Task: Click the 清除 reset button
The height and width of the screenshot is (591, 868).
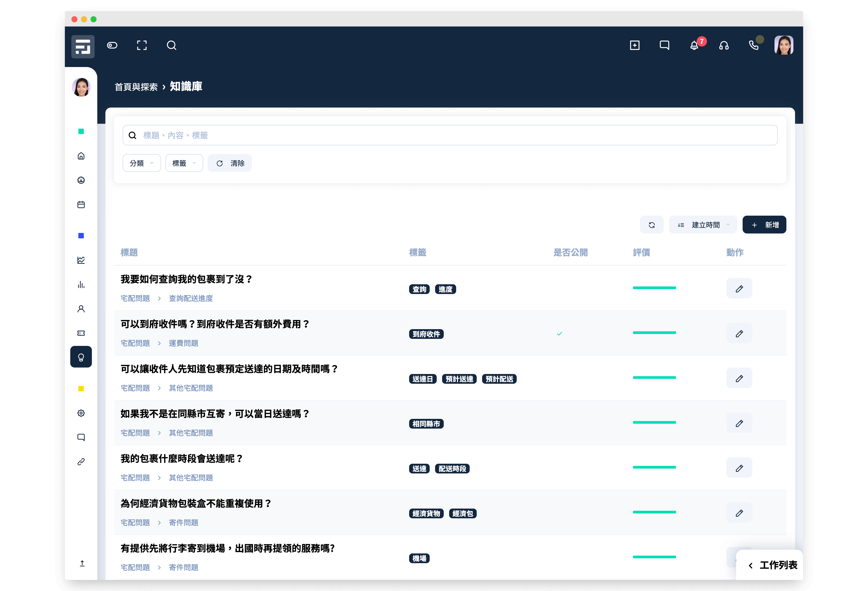Action: point(230,163)
